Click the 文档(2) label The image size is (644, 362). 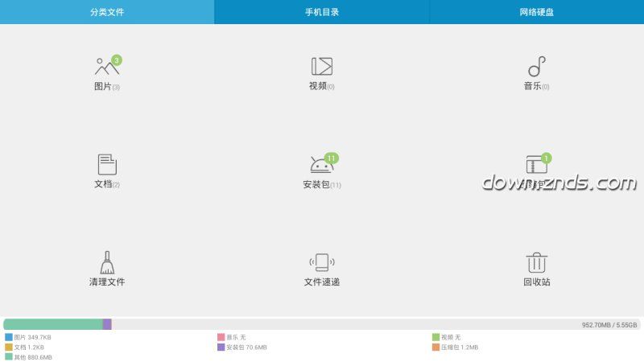click(x=107, y=184)
